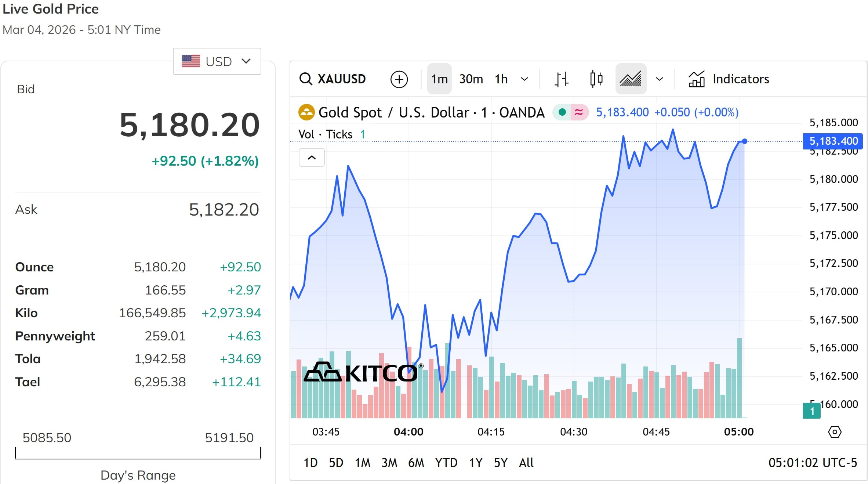Image resolution: width=868 pixels, height=484 pixels.
Task: Toggle the green market status indicator
Action: pos(562,112)
